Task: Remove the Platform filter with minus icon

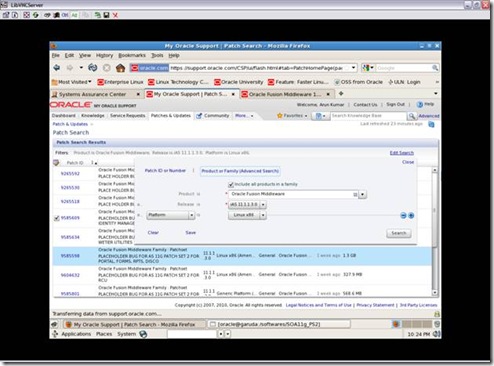Action: (x=403, y=216)
